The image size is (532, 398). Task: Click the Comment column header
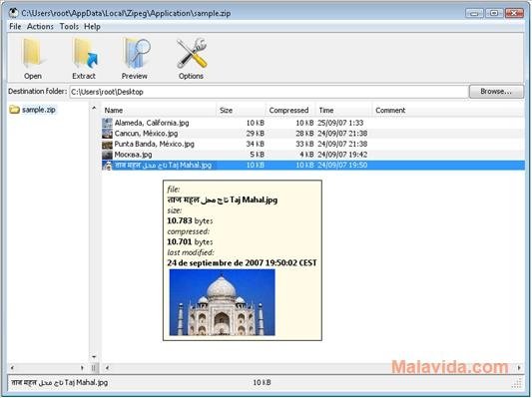click(x=448, y=110)
